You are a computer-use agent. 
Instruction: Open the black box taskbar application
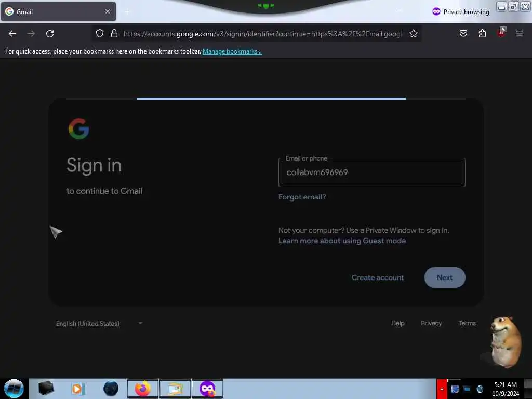tap(46, 389)
